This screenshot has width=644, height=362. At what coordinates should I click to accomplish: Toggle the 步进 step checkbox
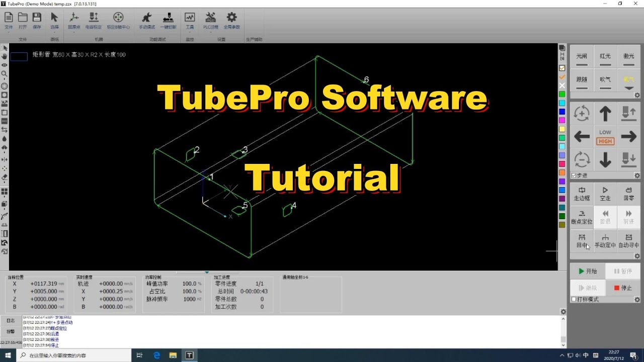pyautogui.click(x=574, y=175)
